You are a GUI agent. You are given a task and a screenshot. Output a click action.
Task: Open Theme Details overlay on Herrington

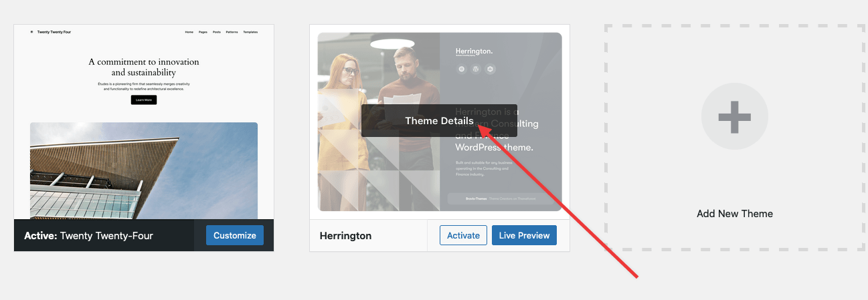pyautogui.click(x=439, y=121)
